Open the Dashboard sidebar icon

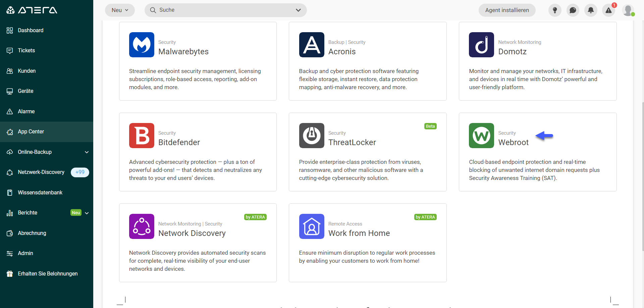point(10,30)
